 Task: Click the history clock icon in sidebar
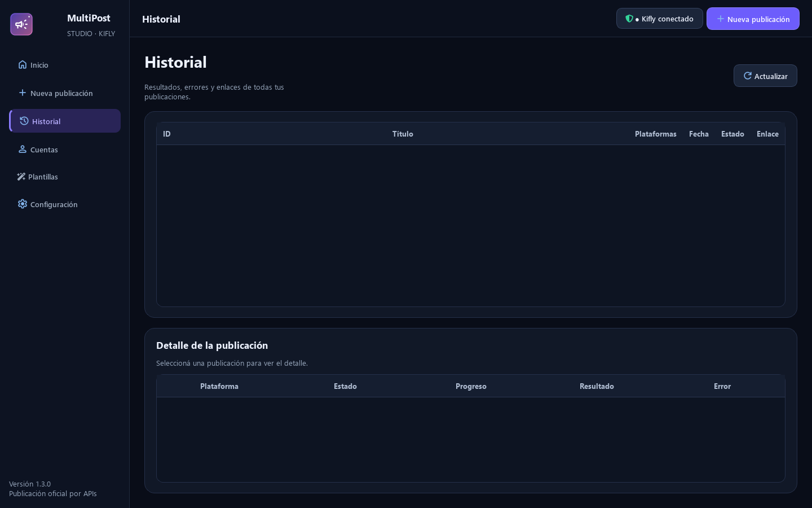(24, 121)
